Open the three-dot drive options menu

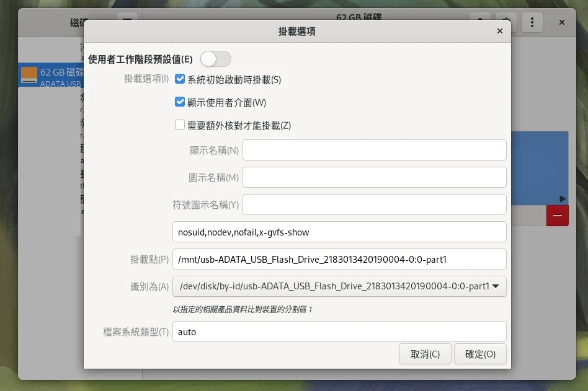[x=532, y=22]
